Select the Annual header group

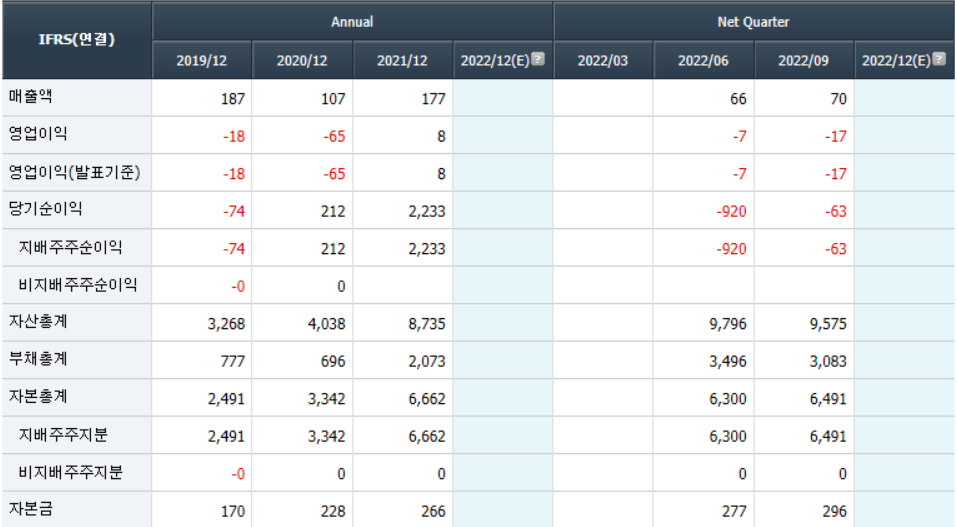point(352,21)
